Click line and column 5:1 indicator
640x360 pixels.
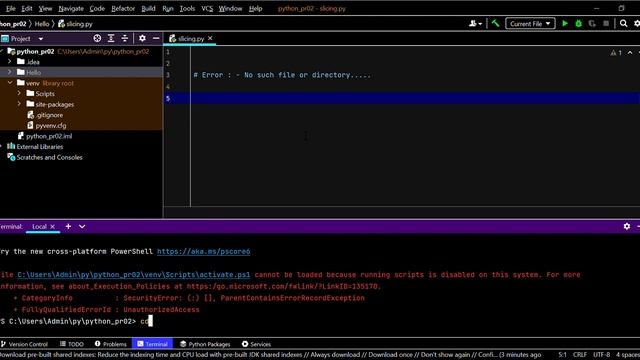[x=562, y=355]
